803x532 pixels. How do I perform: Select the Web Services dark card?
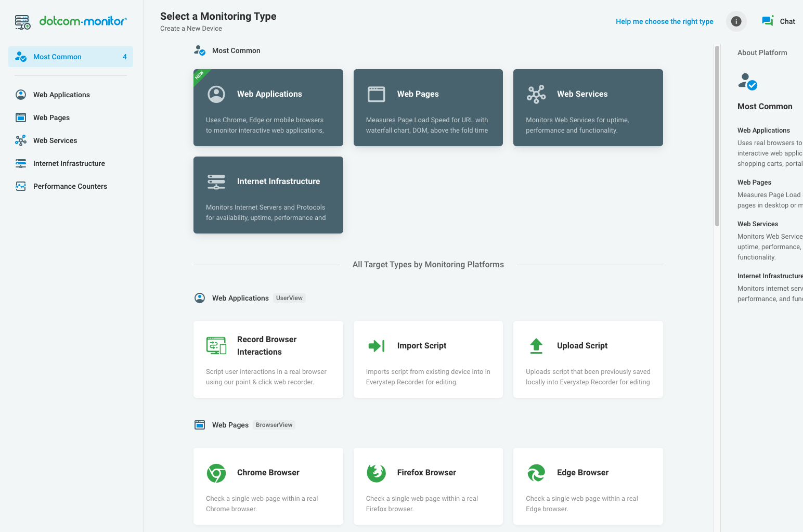coord(588,108)
